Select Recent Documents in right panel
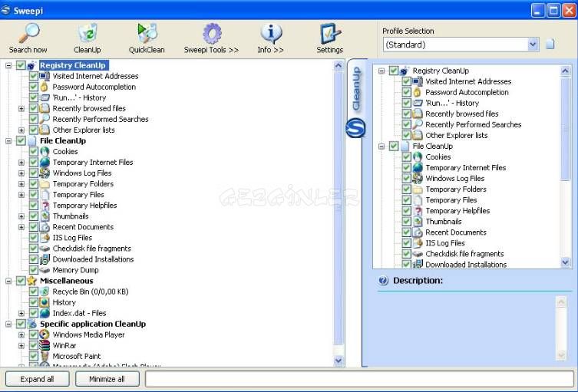Viewport: 578px width, 392px height. tap(456, 232)
